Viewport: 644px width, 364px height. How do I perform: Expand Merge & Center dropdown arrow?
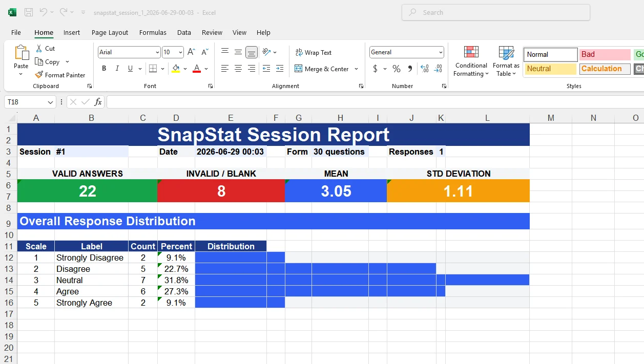[x=357, y=69]
